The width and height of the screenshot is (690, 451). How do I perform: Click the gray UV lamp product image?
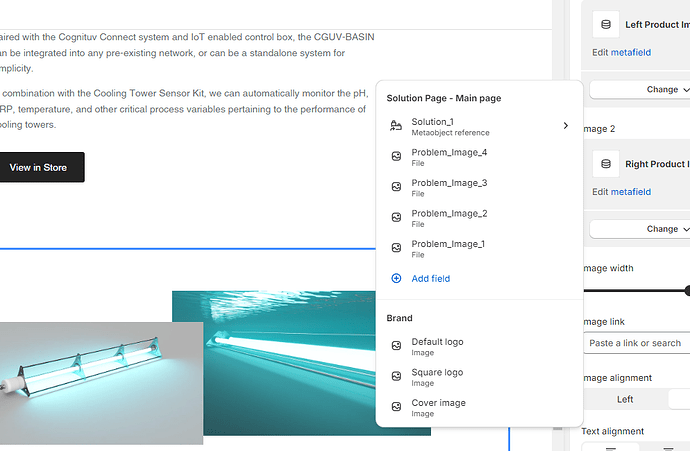click(x=101, y=383)
